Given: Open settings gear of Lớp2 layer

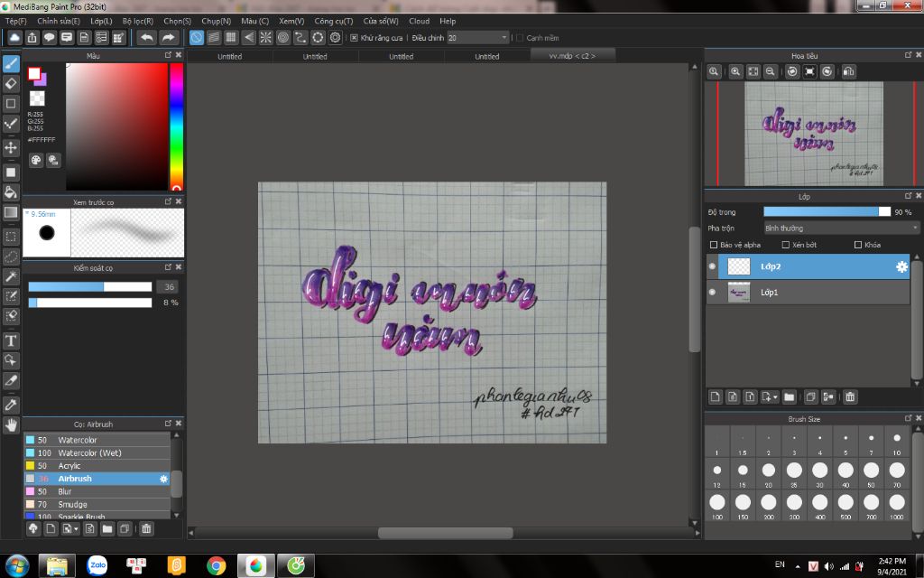Looking at the screenshot, I should pos(901,266).
